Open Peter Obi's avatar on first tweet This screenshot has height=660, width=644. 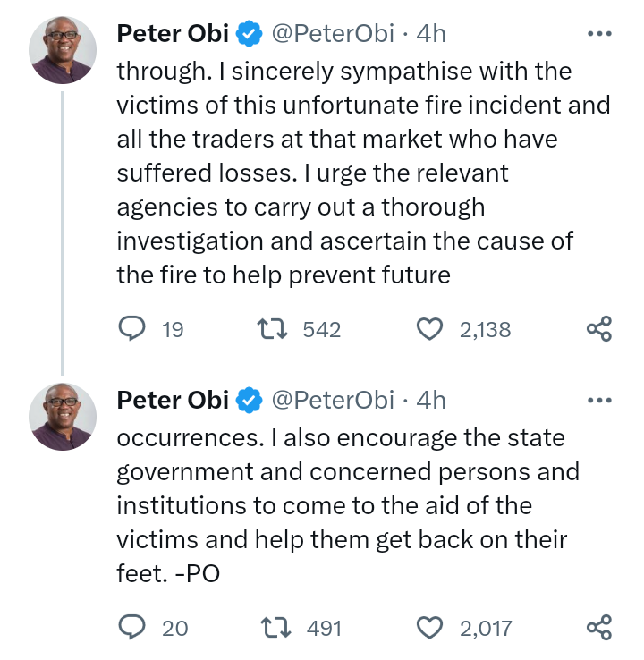(x=62, y=49)
